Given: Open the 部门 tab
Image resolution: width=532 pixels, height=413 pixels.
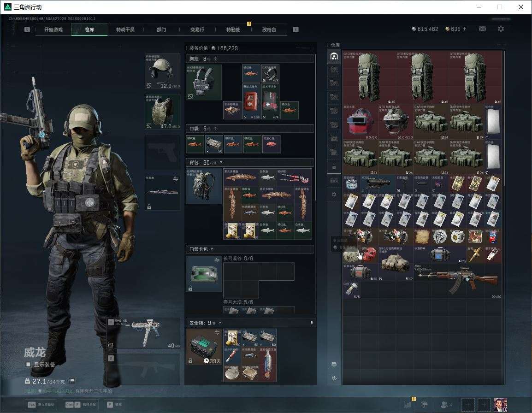Looking at the screenshot, I should [x=161, y=29].
